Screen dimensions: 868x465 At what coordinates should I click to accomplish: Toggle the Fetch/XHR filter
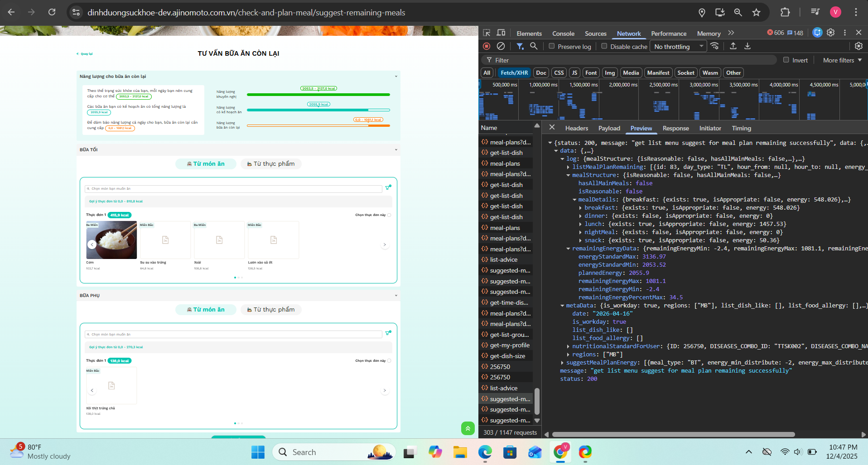tap(514, 73)
